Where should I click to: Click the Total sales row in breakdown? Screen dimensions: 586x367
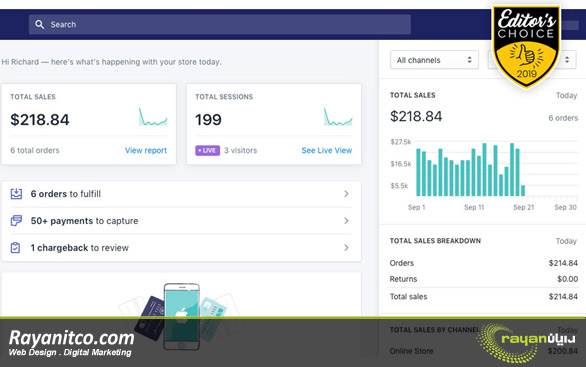tap(484, 297)
